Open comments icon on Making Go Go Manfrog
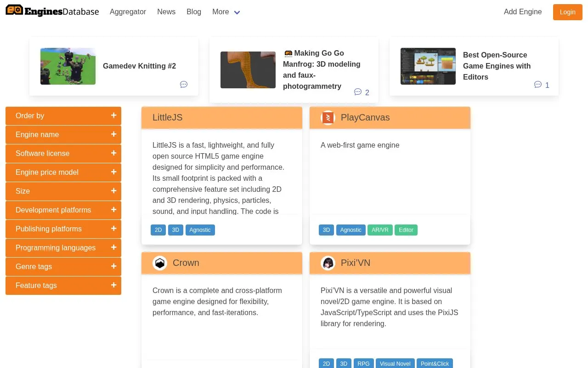This screenshot has height=368, width=588. (358, 92)
